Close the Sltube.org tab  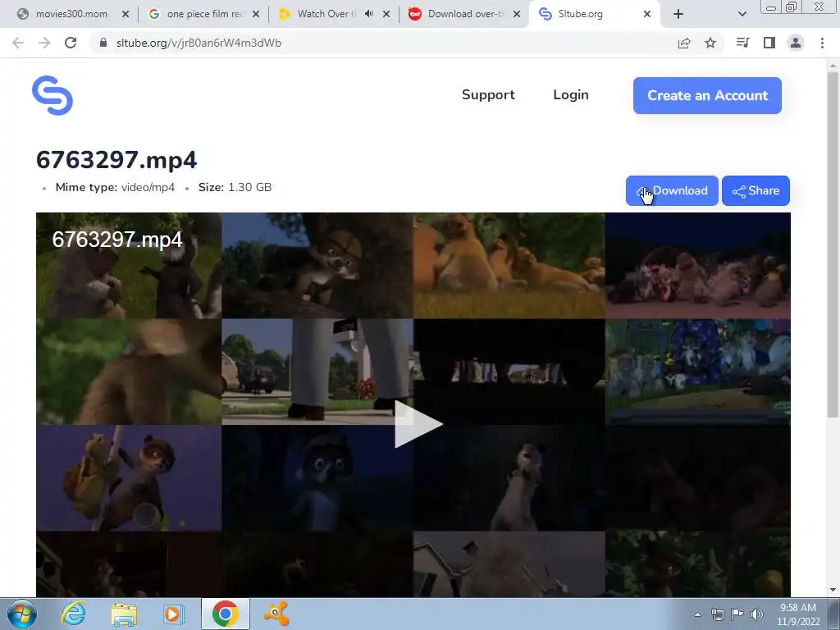pos(647,14)
